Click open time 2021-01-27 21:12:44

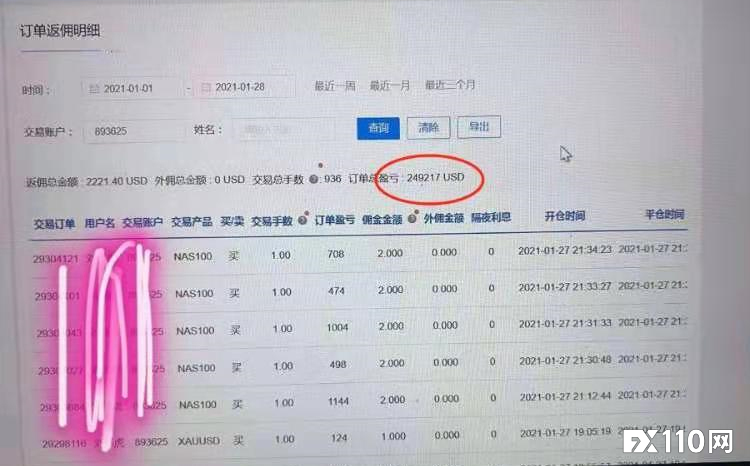(x=565, y=397)
